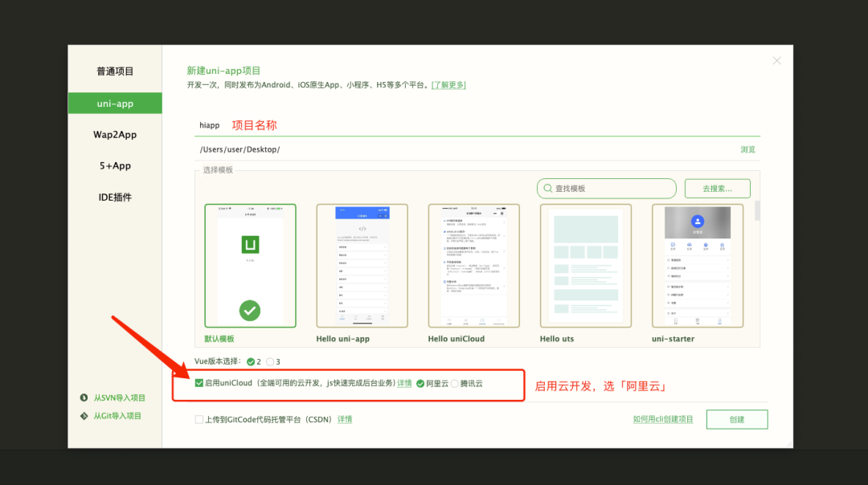Select 阿里云 cloud provider
Screen dimensions: 868x485
point(420,384)
